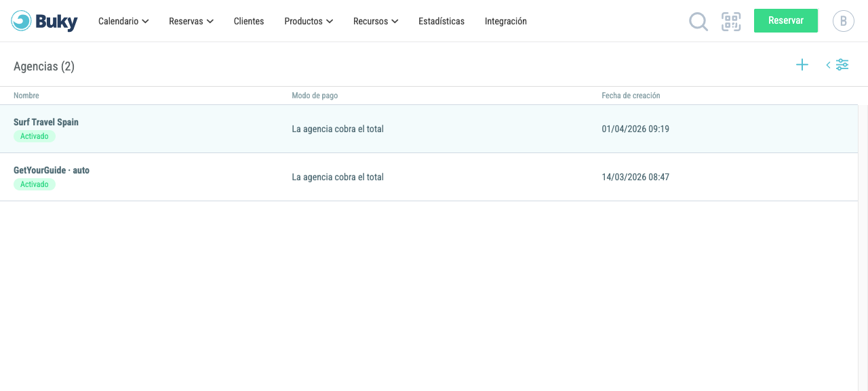The height and width of the screenshot is (391, 868).
Task: Open the search magnifier icon
Action: tap(698, 22)
